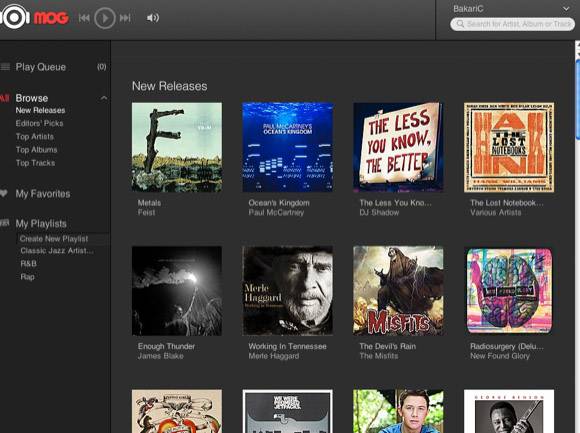The height and width of the screenshot is (433, 580).
Task: Open the Metals album cover by Feist
Action: click(177, 147)
